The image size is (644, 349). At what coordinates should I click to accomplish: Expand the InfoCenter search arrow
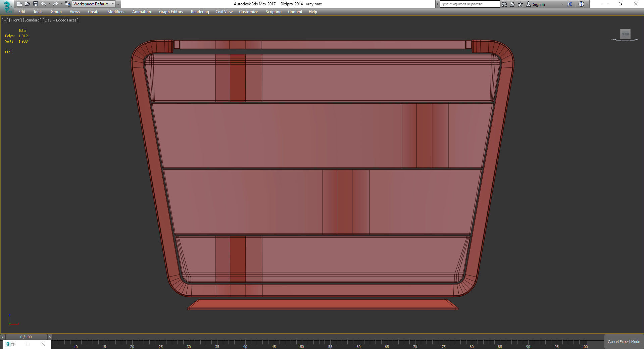click(437, 4)
